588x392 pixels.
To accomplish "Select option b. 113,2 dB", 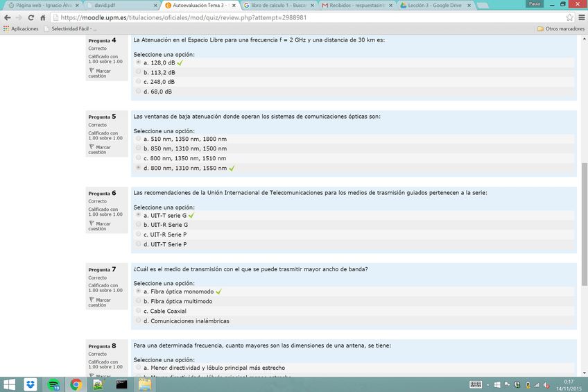I will tap(138, 72).
